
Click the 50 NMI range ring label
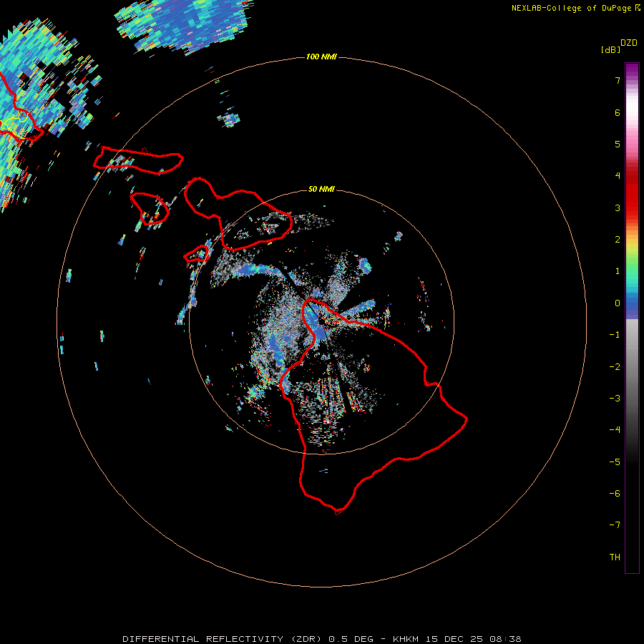tap(321, 189)
